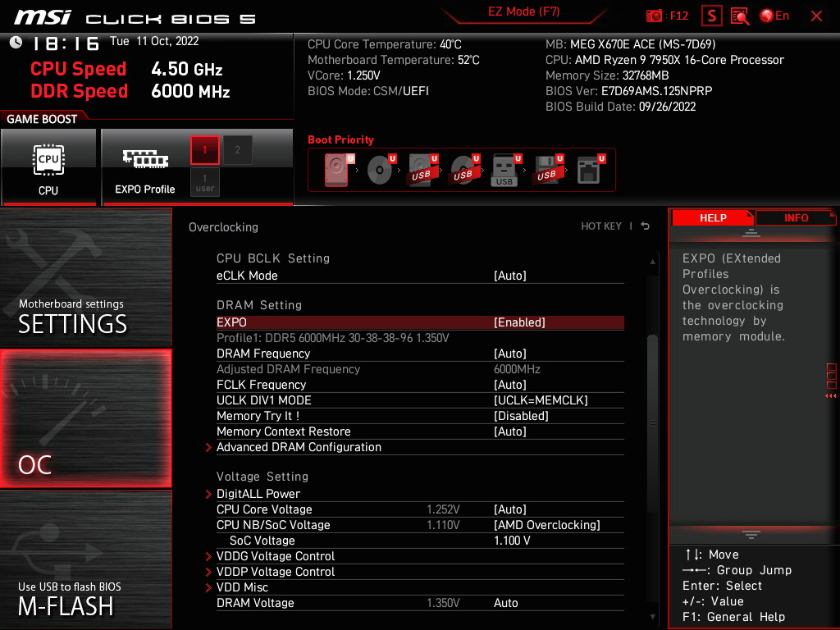
Task: Select the first hard disk boot device icon
Action: click(x=339, y=170)
